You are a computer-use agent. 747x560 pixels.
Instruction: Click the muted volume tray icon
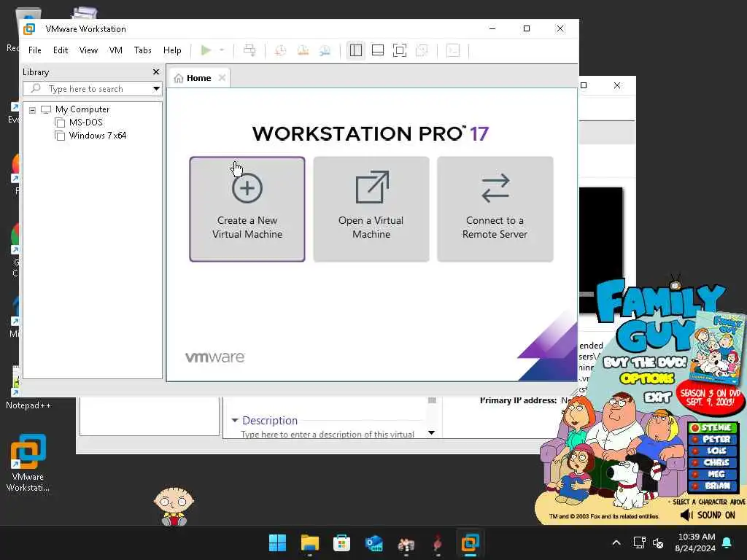point(658,542)
